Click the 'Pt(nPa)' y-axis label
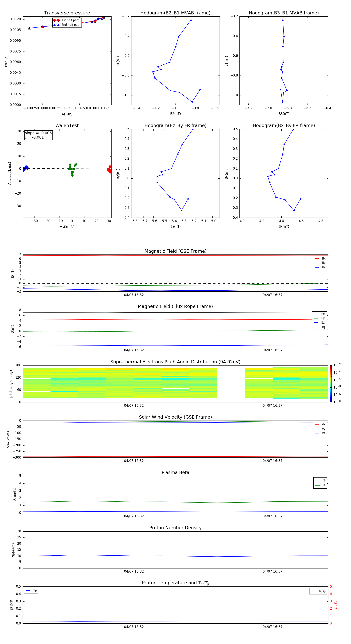 tap(6, 61)
